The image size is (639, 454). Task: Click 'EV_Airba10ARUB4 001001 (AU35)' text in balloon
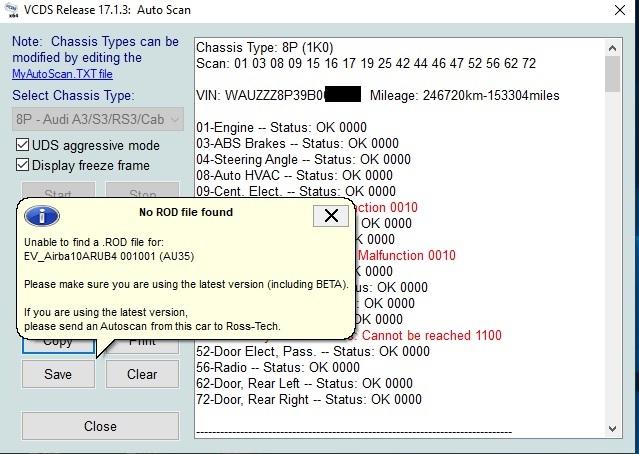click(109, 256)
